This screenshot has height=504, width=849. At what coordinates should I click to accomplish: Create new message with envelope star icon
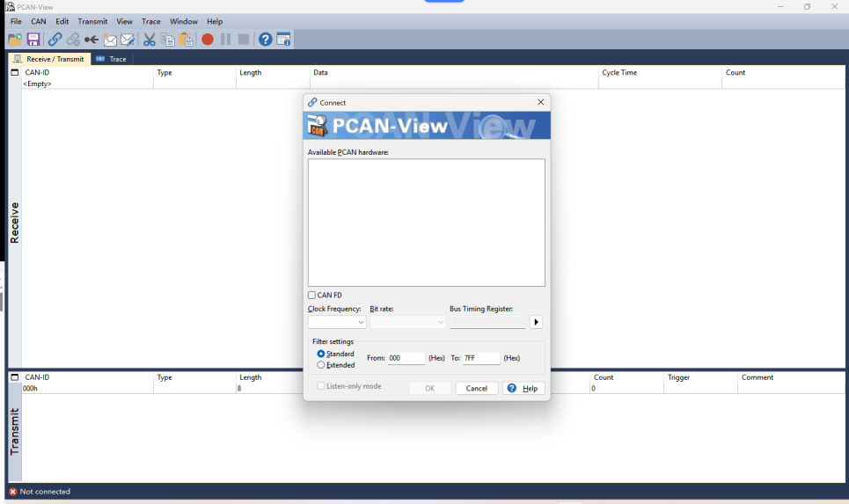(110, 40)
